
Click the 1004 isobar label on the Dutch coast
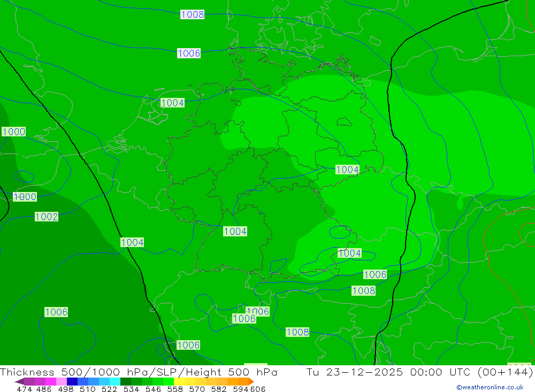[172, 103]
